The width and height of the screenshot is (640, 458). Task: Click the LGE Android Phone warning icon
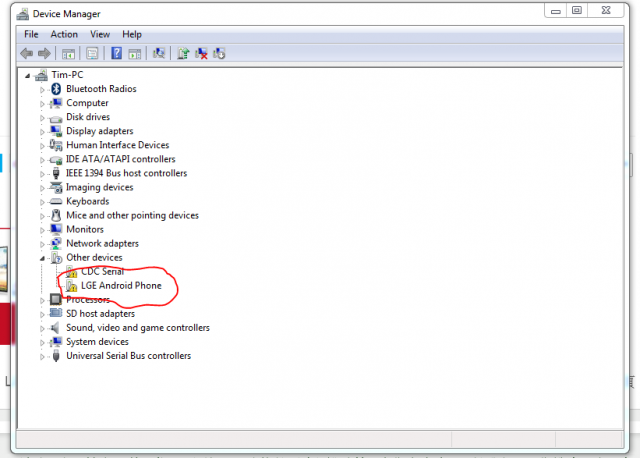tap(71, 286)
